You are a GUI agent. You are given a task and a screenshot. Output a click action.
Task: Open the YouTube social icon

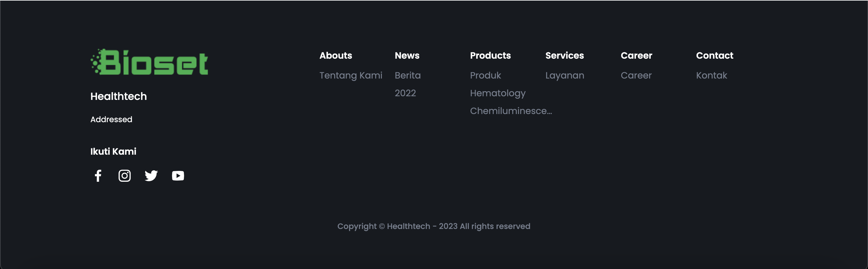[x=178, y=175]
